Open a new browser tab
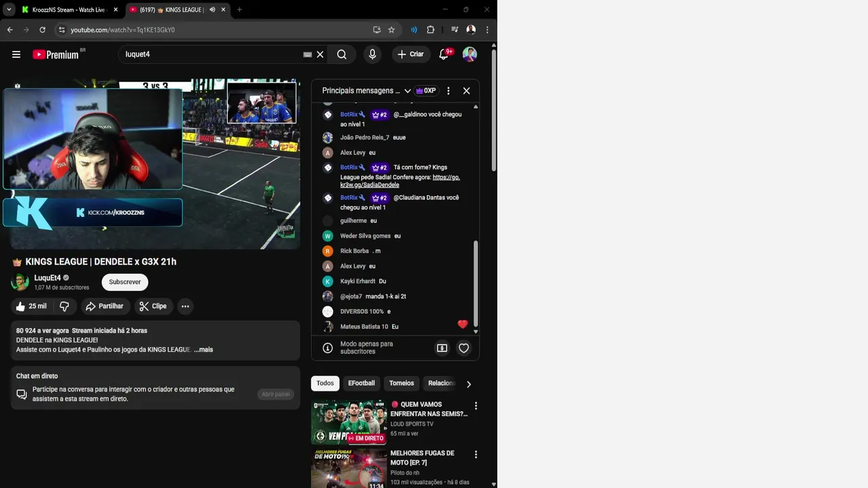Screen dimensions: 868x488 [x=239, y=10]
